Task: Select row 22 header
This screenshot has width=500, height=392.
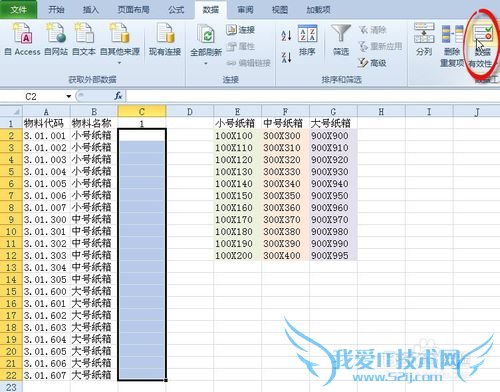Action: [11, 375]
